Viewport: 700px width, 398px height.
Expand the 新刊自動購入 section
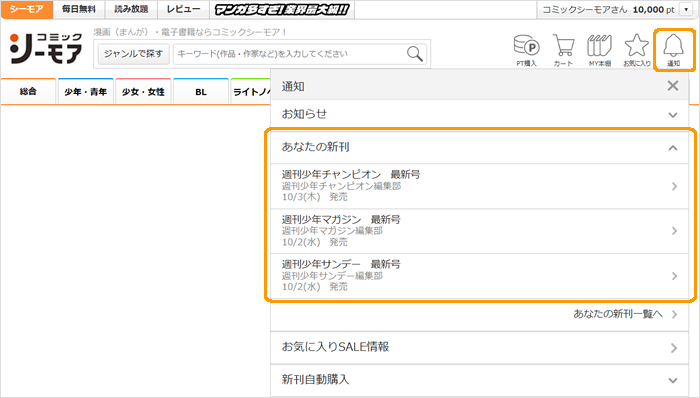pos(479,380)
